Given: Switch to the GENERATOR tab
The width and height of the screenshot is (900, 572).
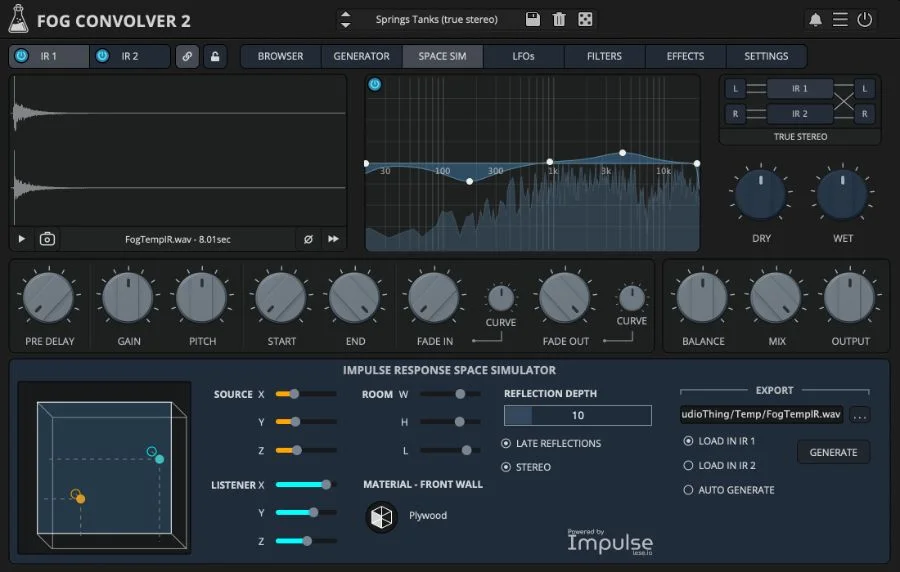Looking at the screenshot, I should tap(362, 56).
